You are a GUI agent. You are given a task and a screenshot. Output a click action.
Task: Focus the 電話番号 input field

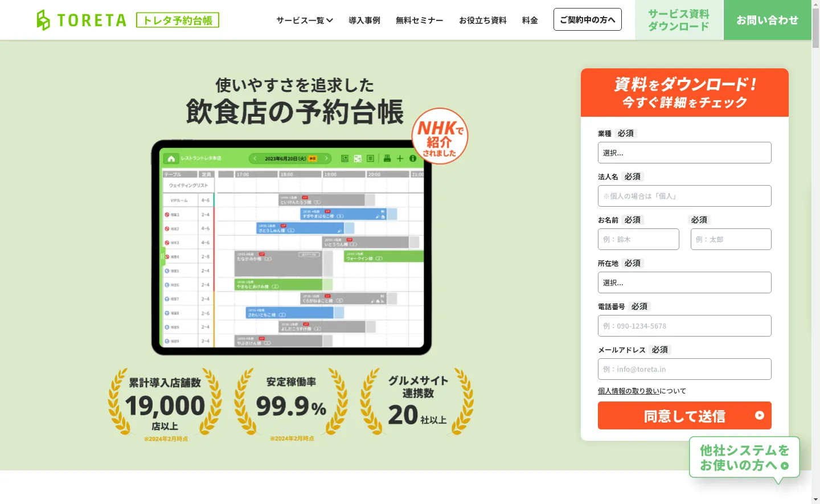point(684,326)
